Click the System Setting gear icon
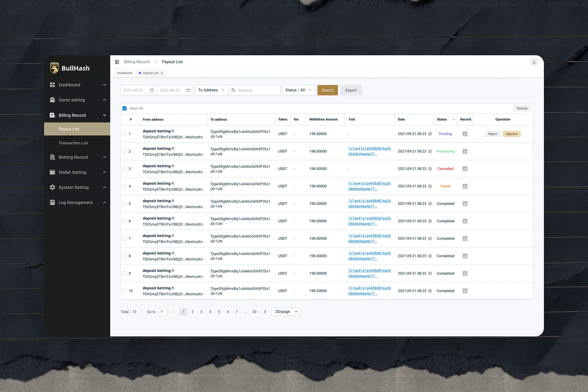This screenshot has height=392, width=588. click(53, 187)
